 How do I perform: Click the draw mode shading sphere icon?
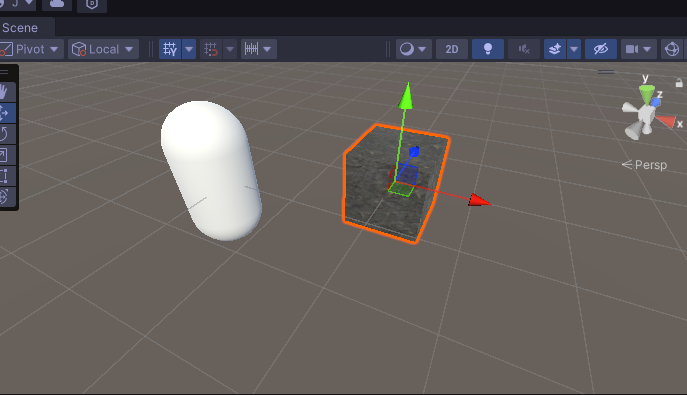pyautogui.click(x=407, y=49)
